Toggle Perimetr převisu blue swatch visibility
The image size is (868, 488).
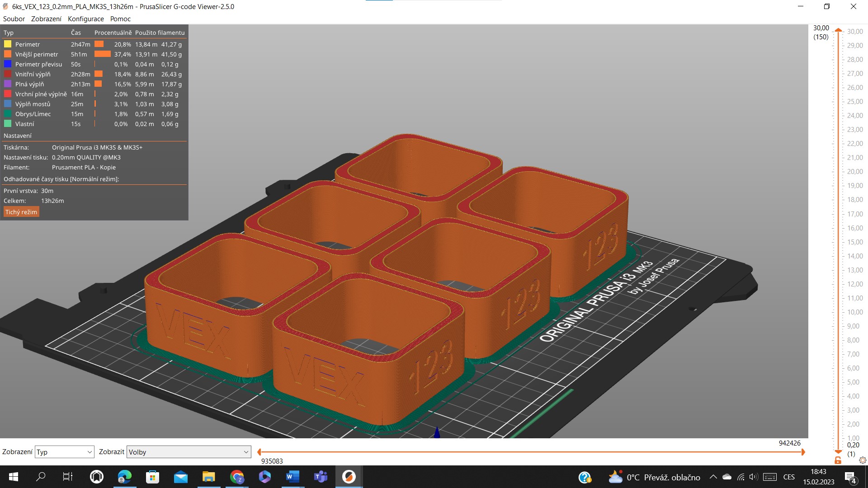click(x=8, y=64)
